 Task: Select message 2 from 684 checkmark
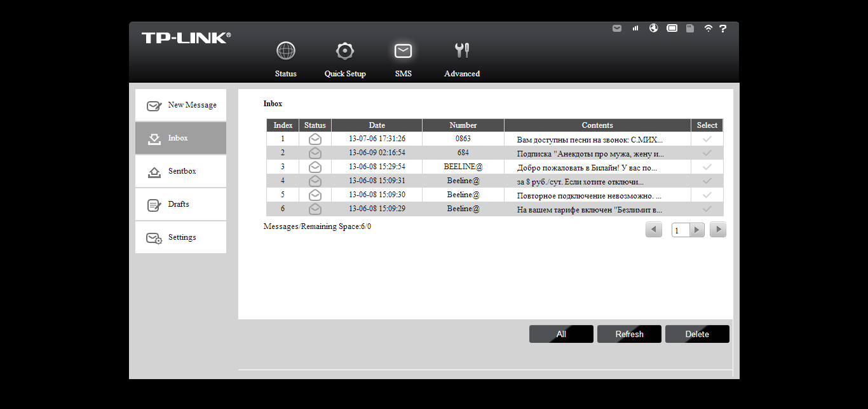pos(707,153)
